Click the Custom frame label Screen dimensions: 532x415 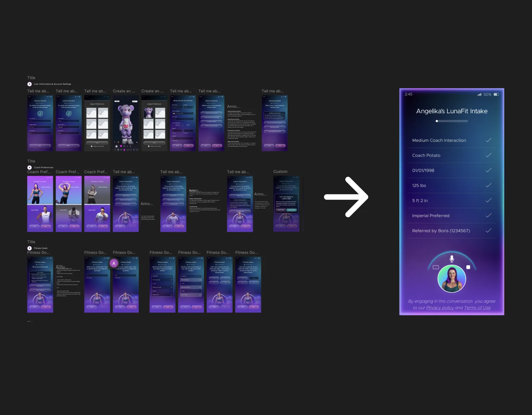tap(280, 172)
